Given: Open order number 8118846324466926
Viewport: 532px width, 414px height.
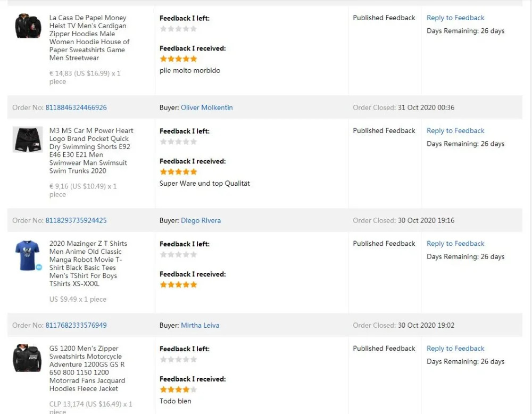Looking at the screenshot, I should pyautogui.click(x=76, y=107).
